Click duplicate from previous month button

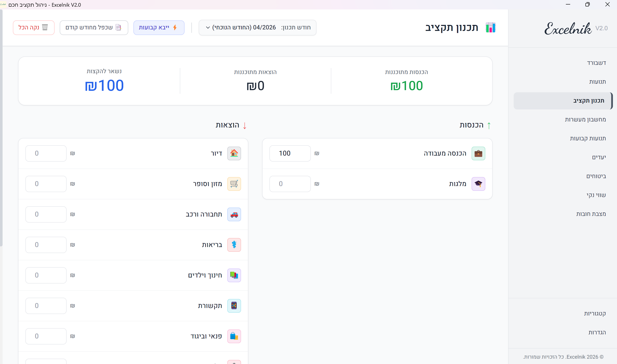(94, 27)
